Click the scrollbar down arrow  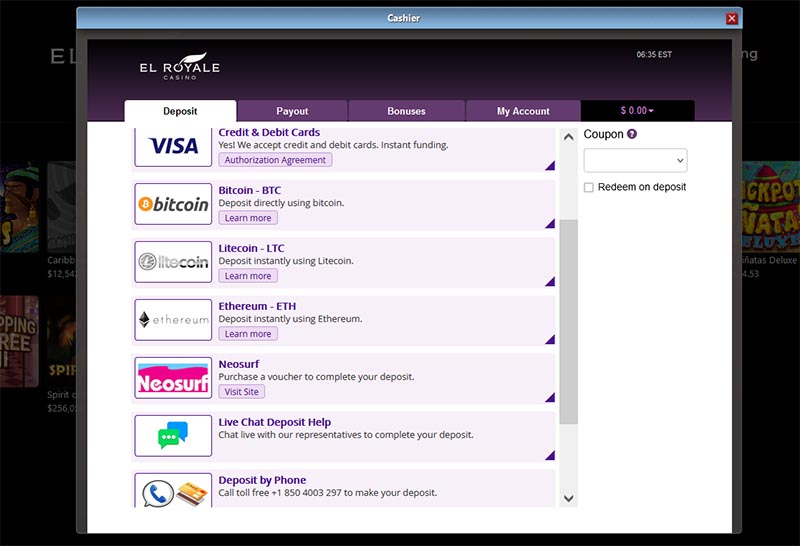[568, 498]
